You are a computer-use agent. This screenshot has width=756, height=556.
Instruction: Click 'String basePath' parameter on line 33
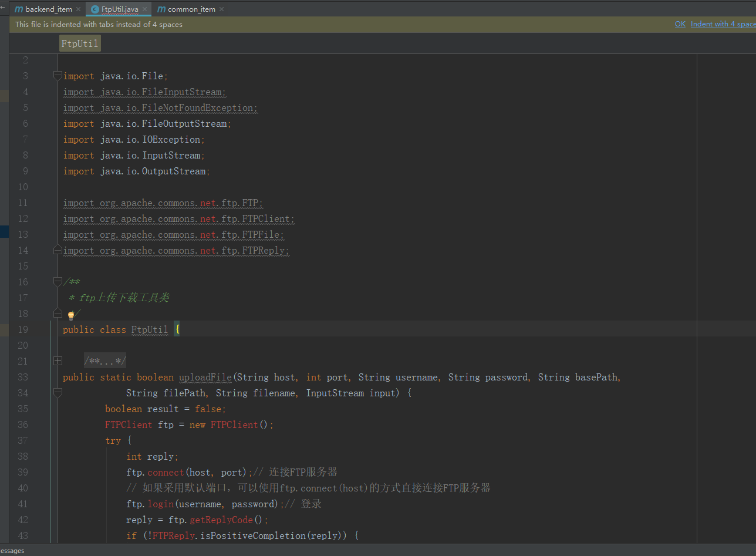coord(578,377)
